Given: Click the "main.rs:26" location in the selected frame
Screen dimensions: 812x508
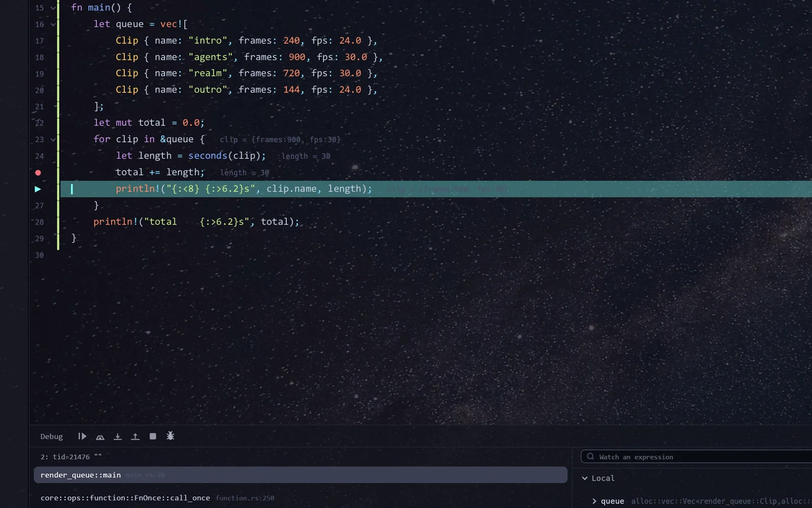Looking at the screenshot, I should [146, 475].
